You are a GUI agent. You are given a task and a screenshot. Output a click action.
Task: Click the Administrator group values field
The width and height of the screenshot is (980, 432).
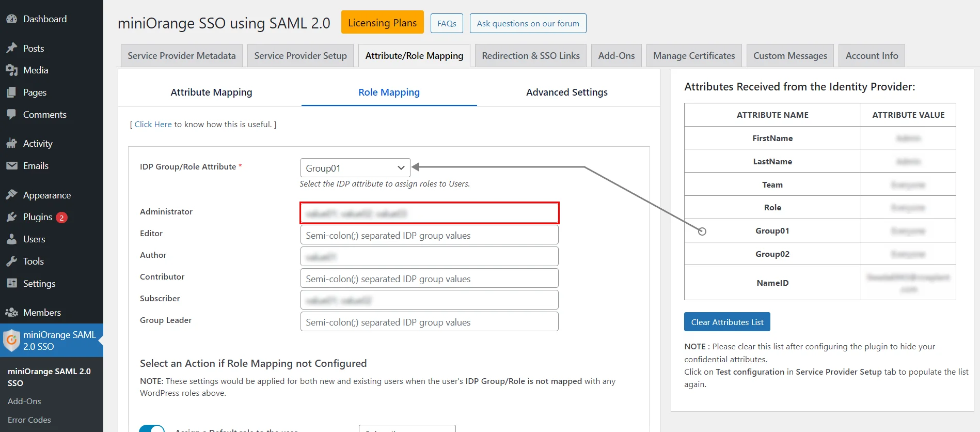coord(429,213)
